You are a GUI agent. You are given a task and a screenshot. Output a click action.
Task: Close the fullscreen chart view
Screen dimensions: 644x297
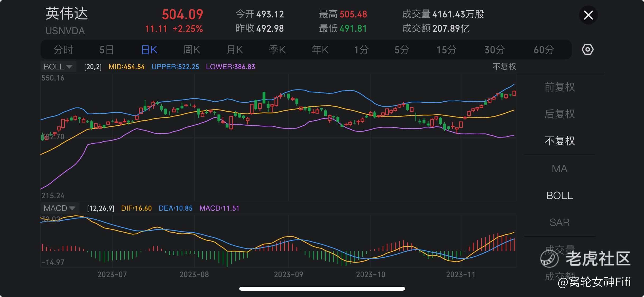coord(588,15)
